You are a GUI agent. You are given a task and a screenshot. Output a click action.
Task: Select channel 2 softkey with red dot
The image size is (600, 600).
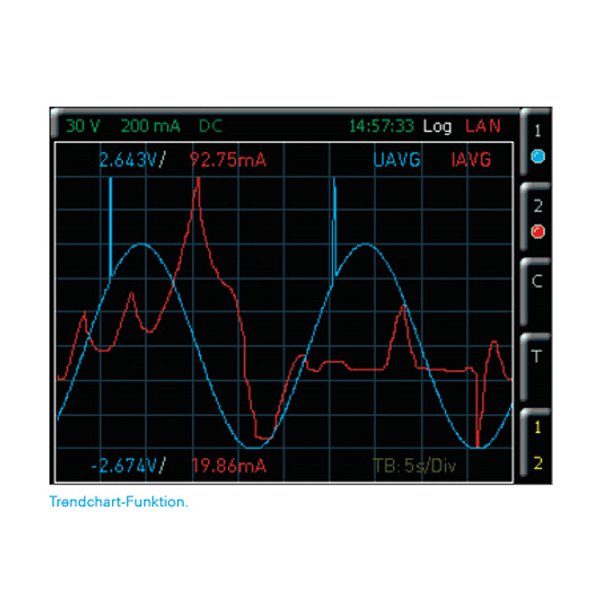click(x=537, y=220)
